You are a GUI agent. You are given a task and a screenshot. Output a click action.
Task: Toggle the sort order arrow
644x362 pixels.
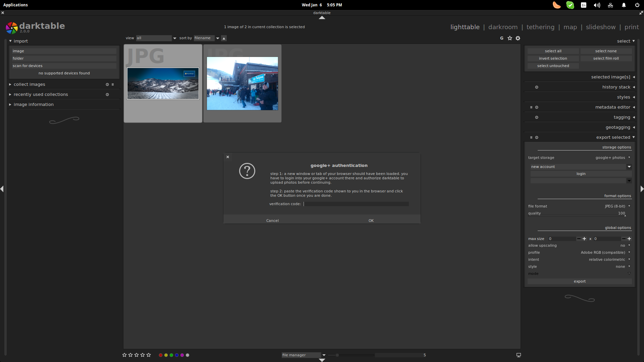point(224,38)
